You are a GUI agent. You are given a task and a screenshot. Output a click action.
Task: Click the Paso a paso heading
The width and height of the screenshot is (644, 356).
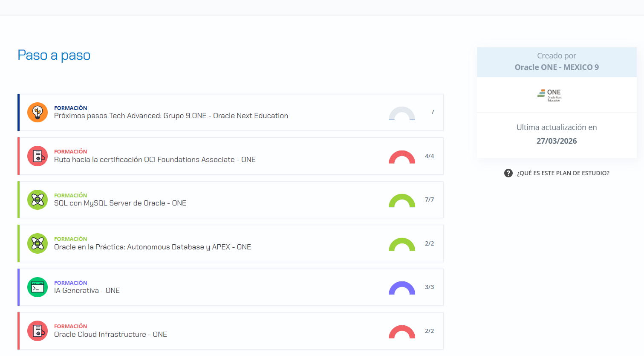coord(54,55)
